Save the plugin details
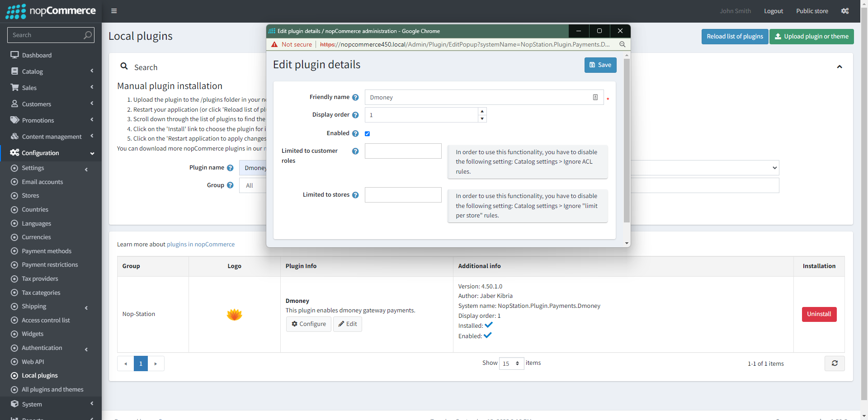The height and width of the screenshot is (420, 868). click(x=600, y=65)
